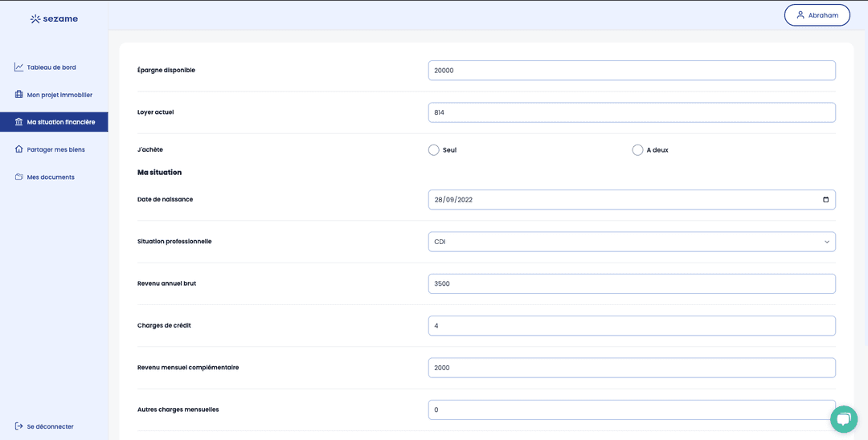Click the house icon beside Partager mes biens
Image resolution: width=868 pixels, height=440 pixels.
tap(18, 149)
